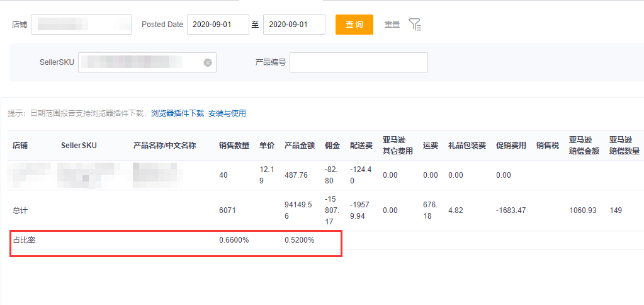Click the 促销费用 column header

pyautogui.click(x=511, y=146)
